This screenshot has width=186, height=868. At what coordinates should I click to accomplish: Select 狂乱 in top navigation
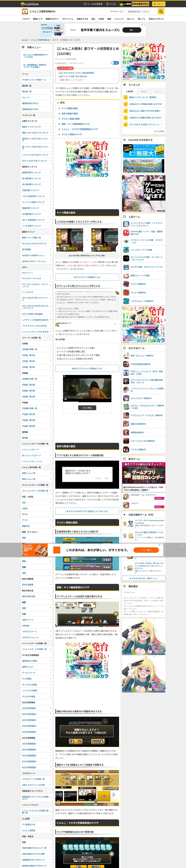(93, 19)
